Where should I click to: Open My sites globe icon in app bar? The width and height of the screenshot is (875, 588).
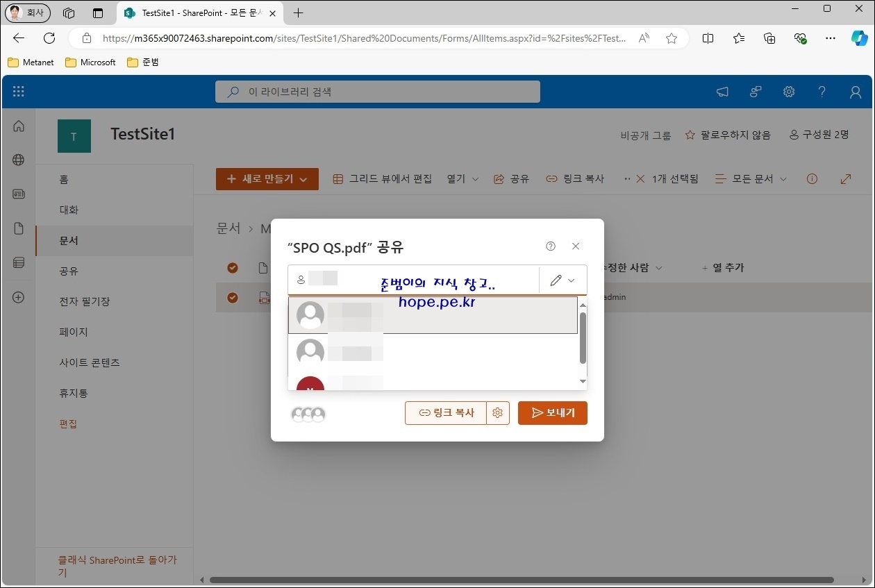click(19, 160)
